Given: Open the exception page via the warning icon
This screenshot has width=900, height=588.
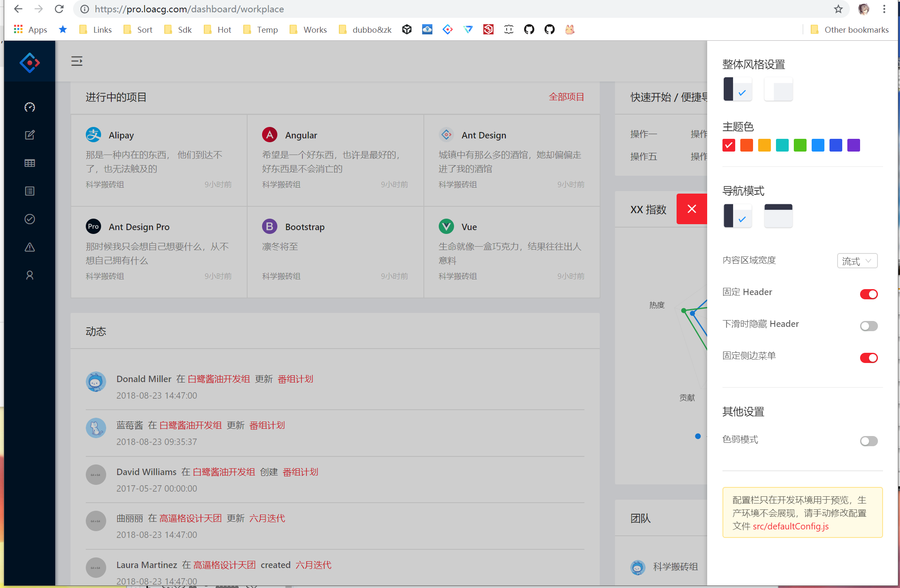Looking at the screenshot, I should (x=29, y=247).
